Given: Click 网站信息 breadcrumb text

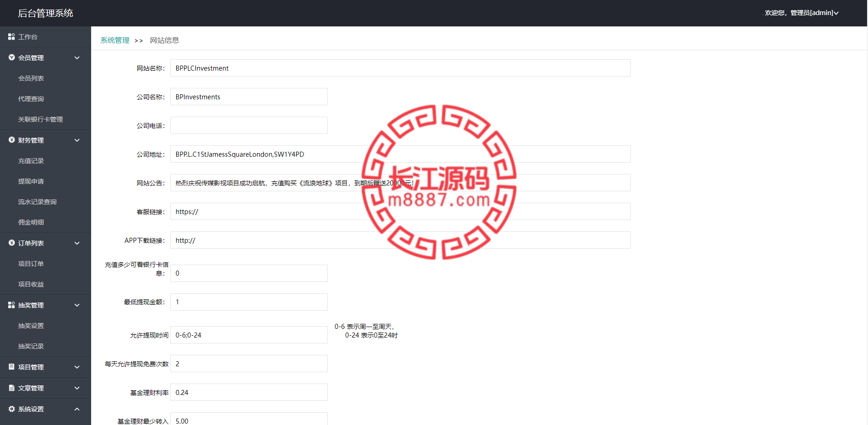Looking at the screenshot, I should (x=164, y=40).
